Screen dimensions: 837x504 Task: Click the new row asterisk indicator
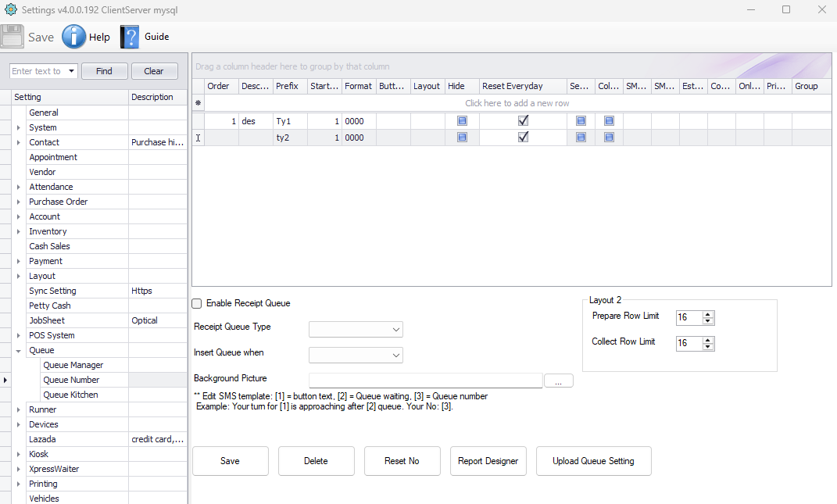point(198,103)
